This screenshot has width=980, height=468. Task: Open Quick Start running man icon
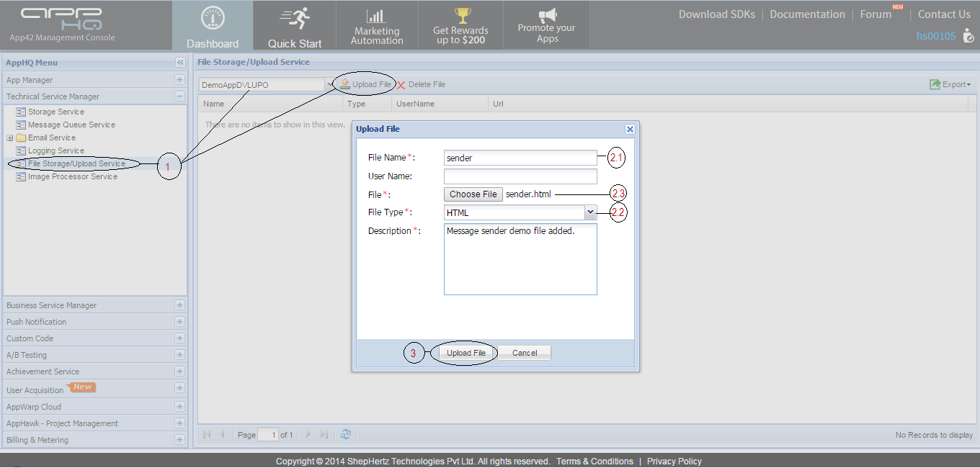295,18
